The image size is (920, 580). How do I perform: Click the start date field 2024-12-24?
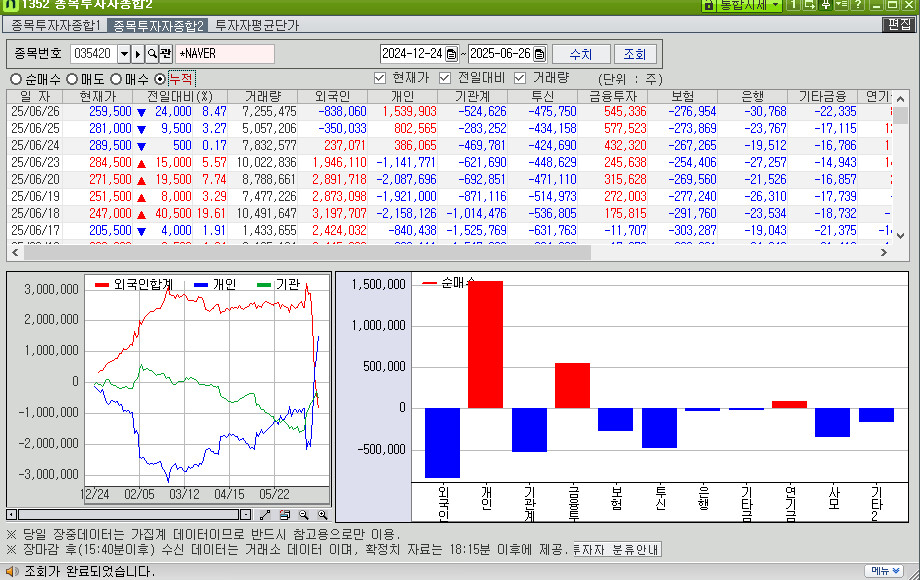(412, 53)
